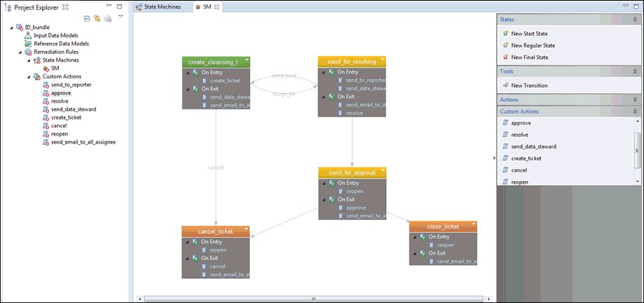Open dropdown arrow on cancel_ticket state
Viewport: 644px width, 303px height.
(246, 229)
